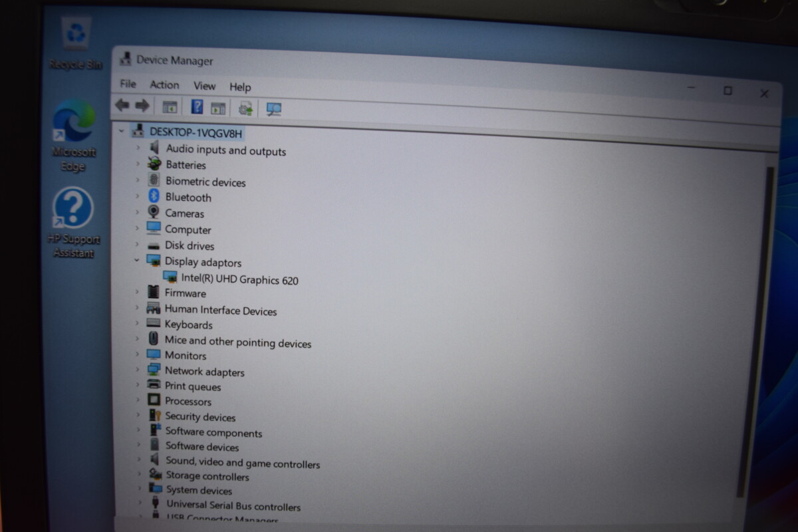Screen dimensions: 798x532
Task: Select the Disk drives row
Action: (190, 245)
